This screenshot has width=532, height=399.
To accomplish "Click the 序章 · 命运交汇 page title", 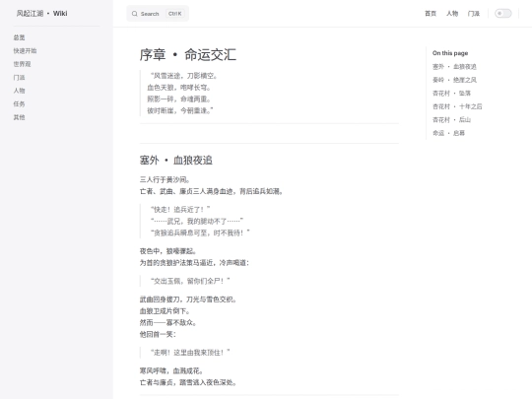I will point(187,55).
